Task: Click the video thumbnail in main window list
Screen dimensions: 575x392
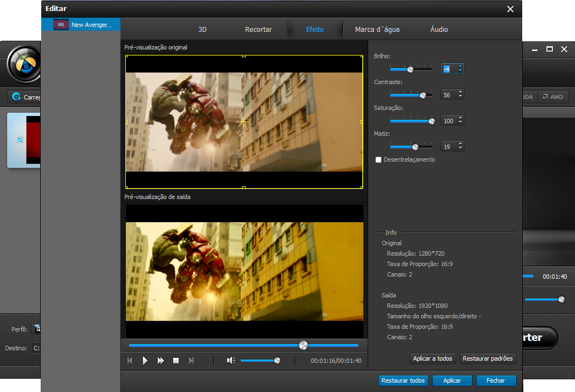Action: tap(33, 140)
